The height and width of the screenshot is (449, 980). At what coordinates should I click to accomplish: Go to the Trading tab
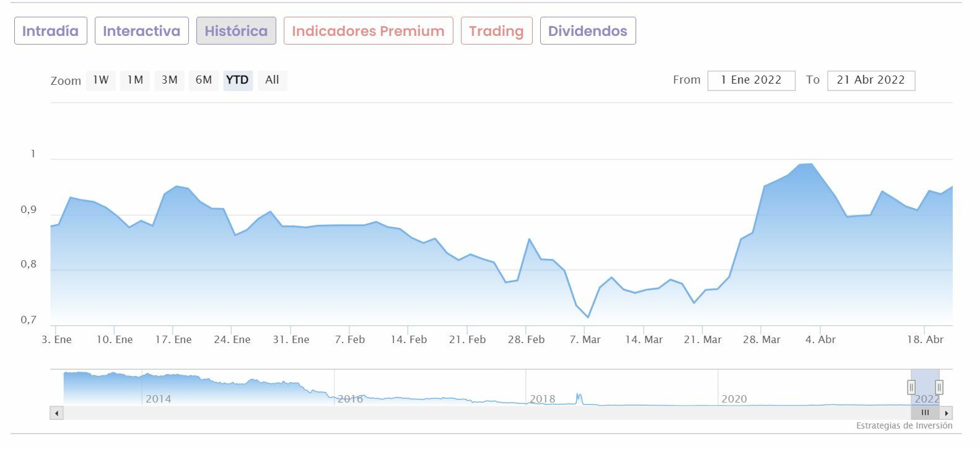[x=496, y=31]
